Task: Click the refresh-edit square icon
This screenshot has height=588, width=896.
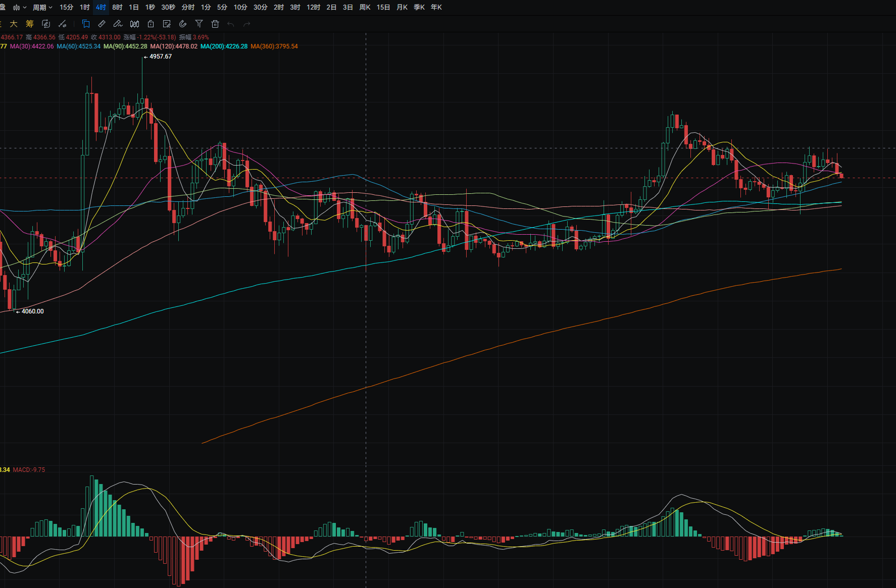Action: [46, 24]
